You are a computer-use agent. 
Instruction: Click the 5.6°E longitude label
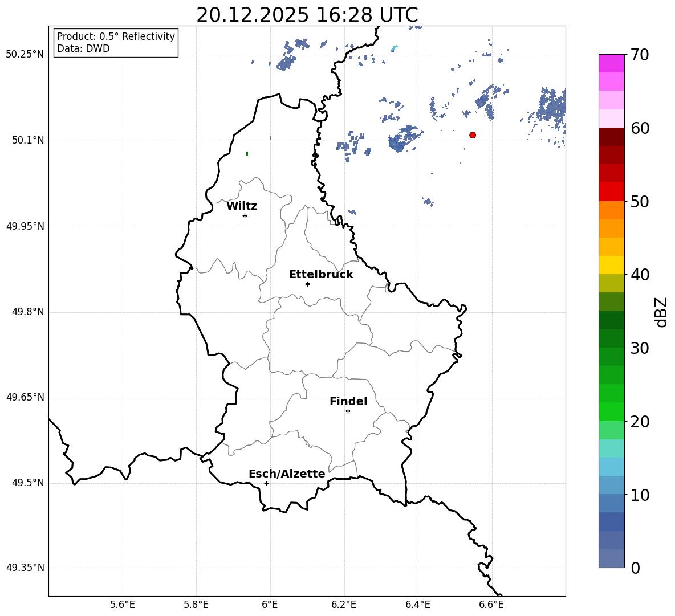[x=123, y=605]
